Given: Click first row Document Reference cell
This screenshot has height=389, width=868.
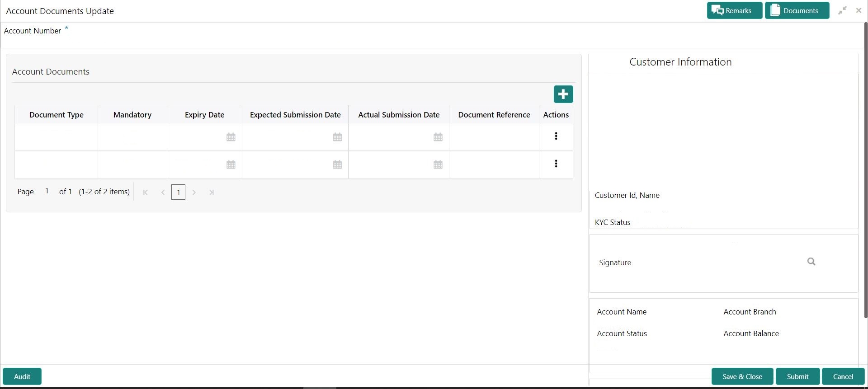Looking at the screenshot, I should pyautogui.click(x=494, y=137).
